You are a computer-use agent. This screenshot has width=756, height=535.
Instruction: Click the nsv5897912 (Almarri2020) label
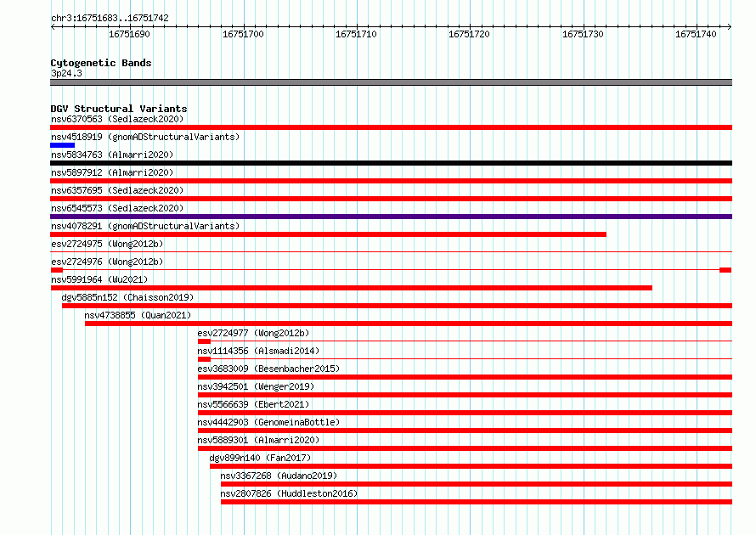click(112, 172)
